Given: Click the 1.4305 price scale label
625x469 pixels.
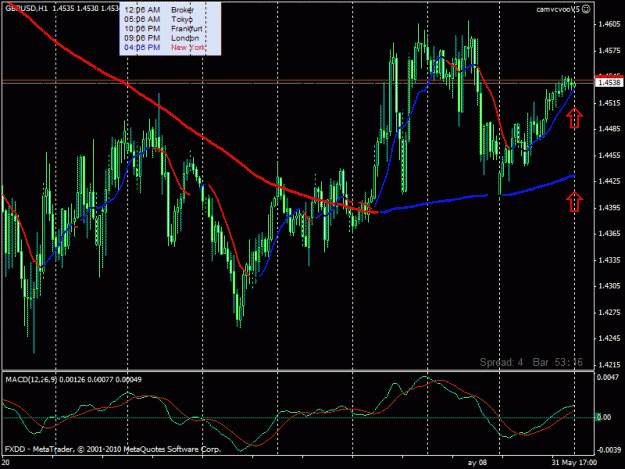Looking at the screenshot, I should (609, 286).
